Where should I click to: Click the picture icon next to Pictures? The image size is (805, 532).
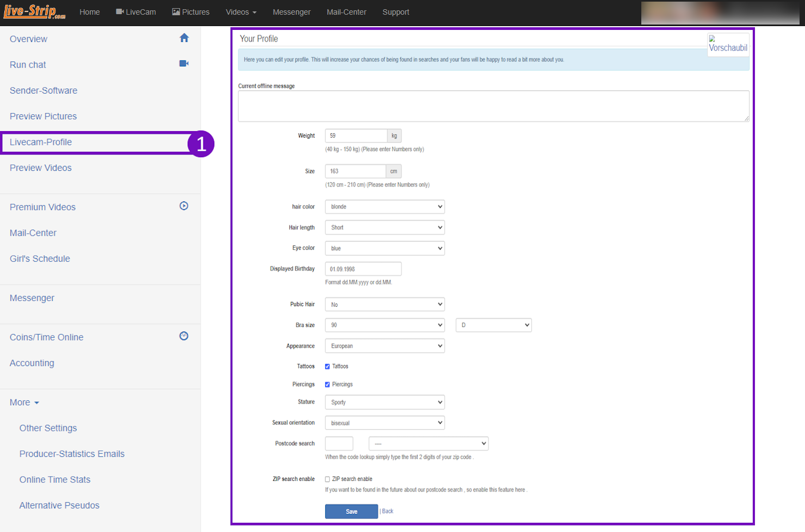pos(176,12)
